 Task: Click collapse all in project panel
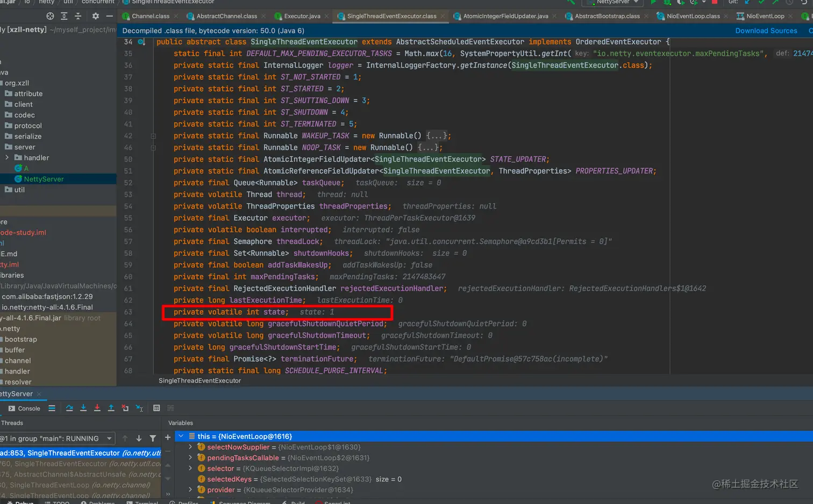pyautogui.click(x=78, y=16)
